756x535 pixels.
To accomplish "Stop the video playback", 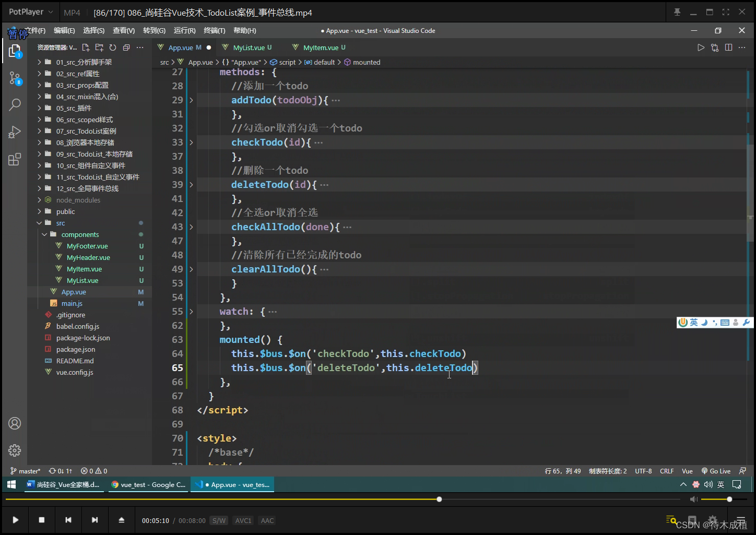I will tap(42, 520).
